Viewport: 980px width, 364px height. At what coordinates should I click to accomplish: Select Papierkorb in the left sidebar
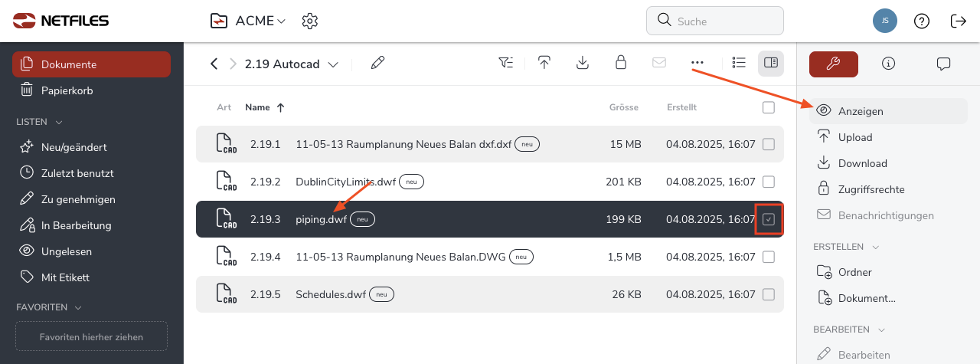tap(67, 90)
